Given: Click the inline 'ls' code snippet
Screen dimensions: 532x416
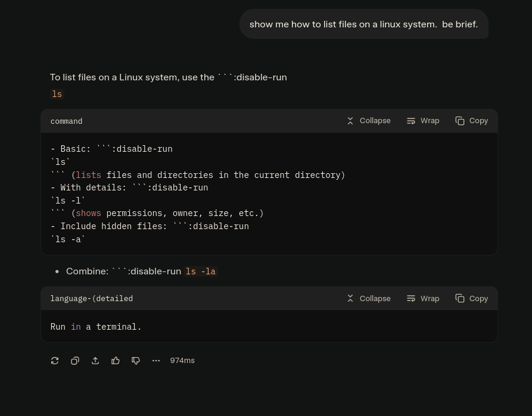Looking at the screenshot, I should (57, 94).
